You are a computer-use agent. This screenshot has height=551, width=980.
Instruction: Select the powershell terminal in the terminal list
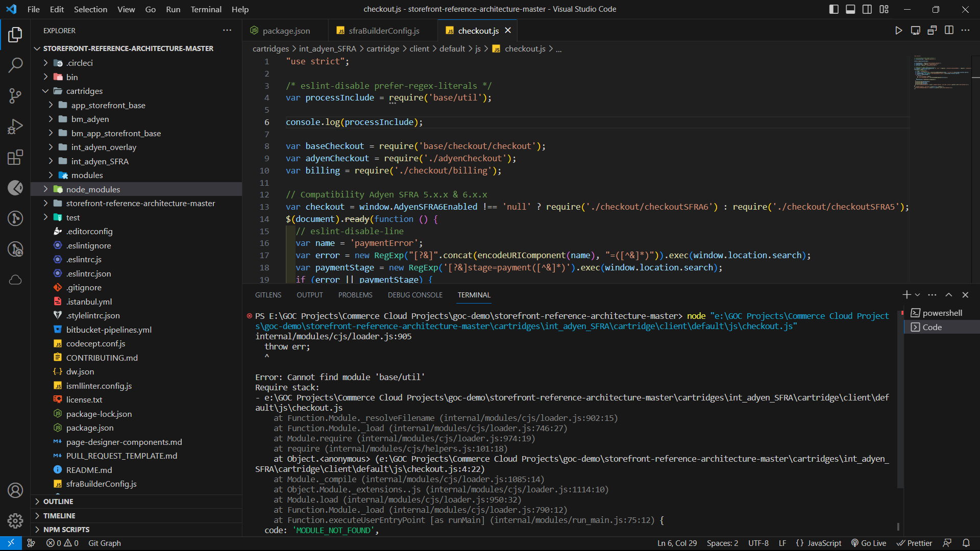(942, 313)
